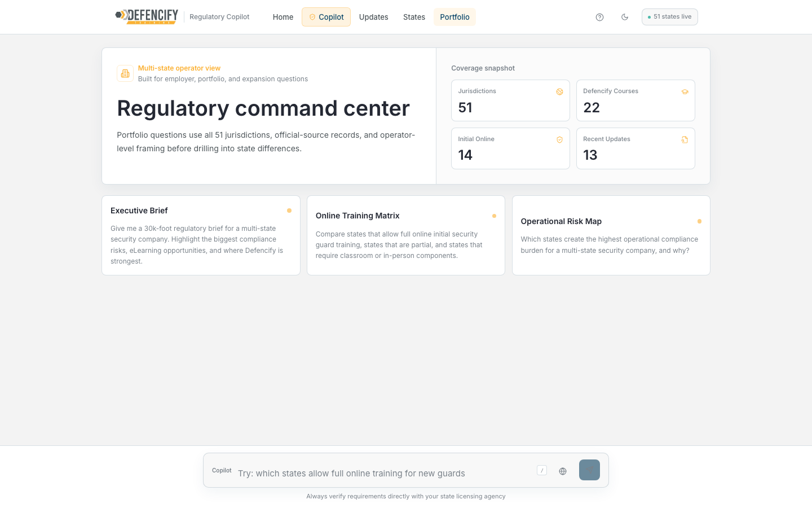Screen dimensions: 812x508
Task: Click the Multi-state operator view text
Action: (179, 68)
